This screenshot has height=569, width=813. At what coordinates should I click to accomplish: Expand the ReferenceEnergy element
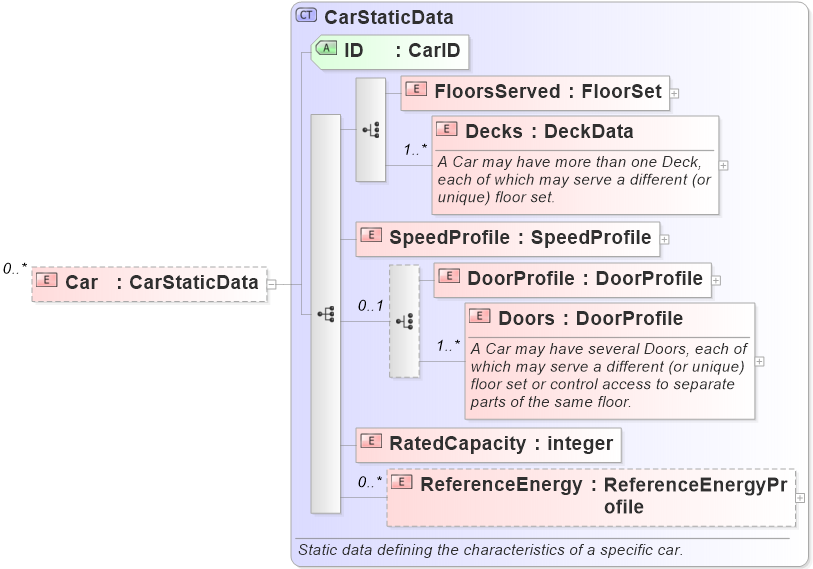click(x=800, y=498)
